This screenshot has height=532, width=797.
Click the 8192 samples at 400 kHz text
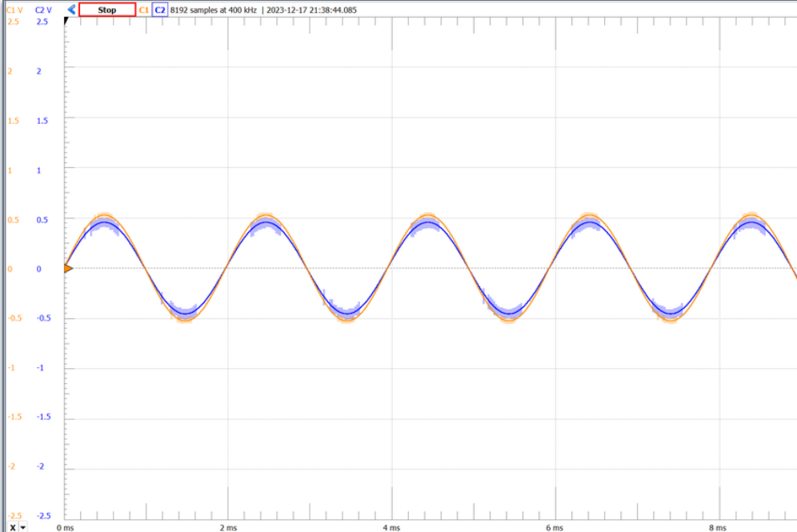[x=214, y=10]
